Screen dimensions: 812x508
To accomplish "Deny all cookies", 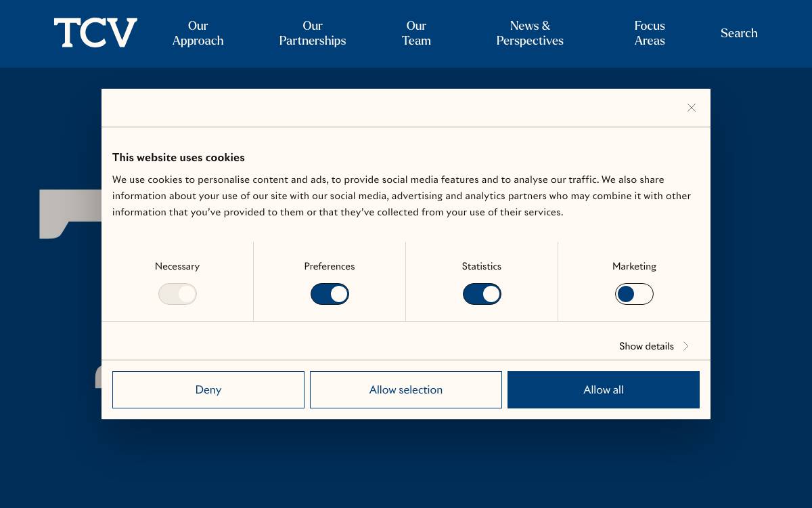I will (208, 389).
